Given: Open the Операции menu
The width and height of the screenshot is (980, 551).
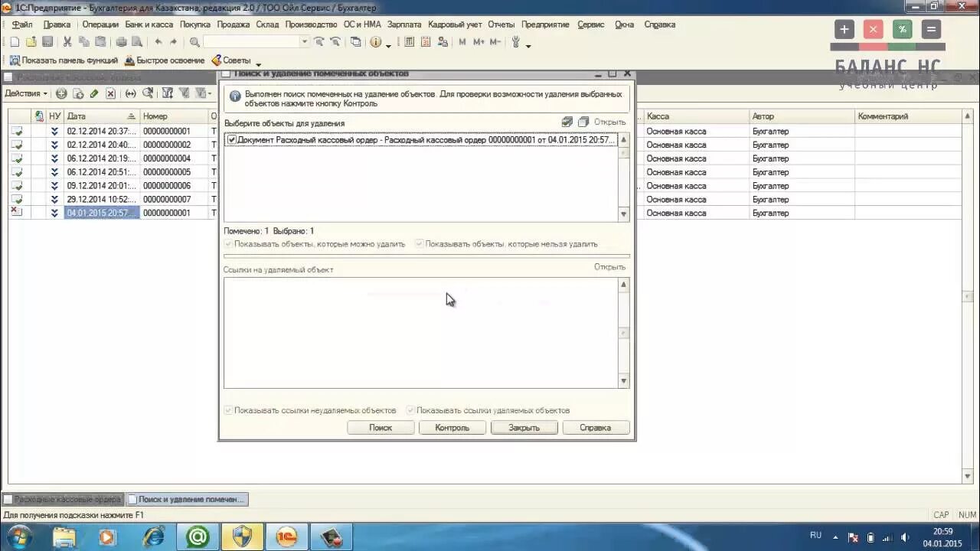Looking at the screenshot, I should [x=100, y=24].
